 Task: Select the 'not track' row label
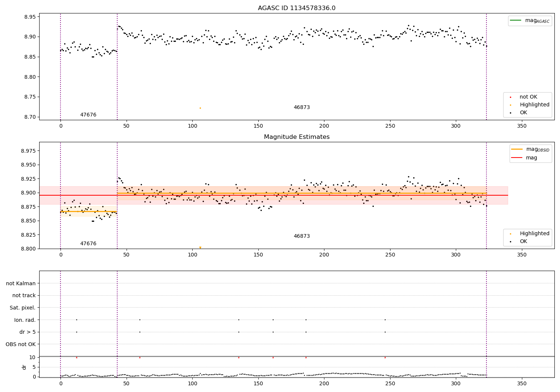[24, 295]
